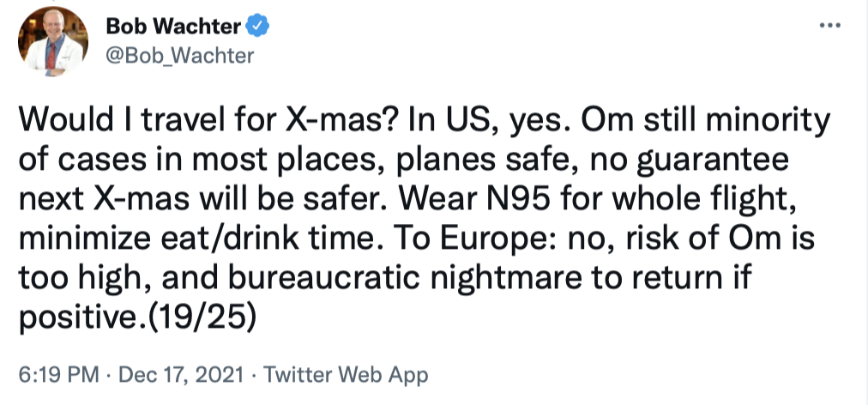Click the display name Bob Wachter
This screenshot has width=868, height=405.
(x=174, y=27)
